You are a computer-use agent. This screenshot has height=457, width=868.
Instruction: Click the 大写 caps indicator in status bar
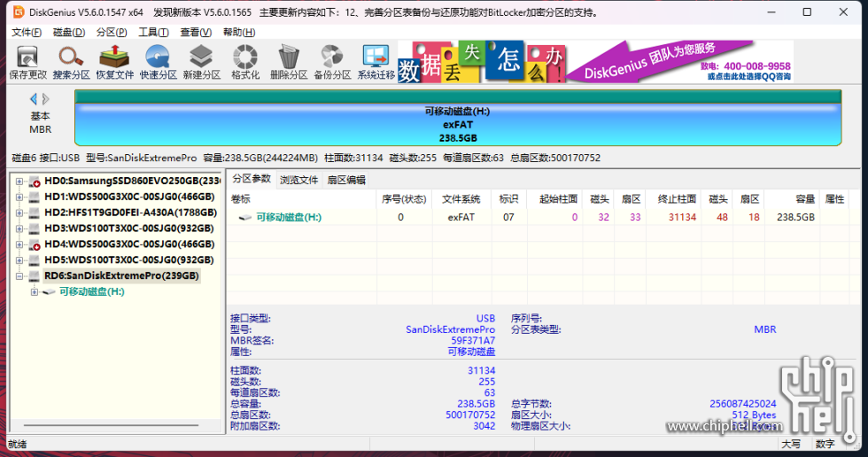[x=790, y=444]
